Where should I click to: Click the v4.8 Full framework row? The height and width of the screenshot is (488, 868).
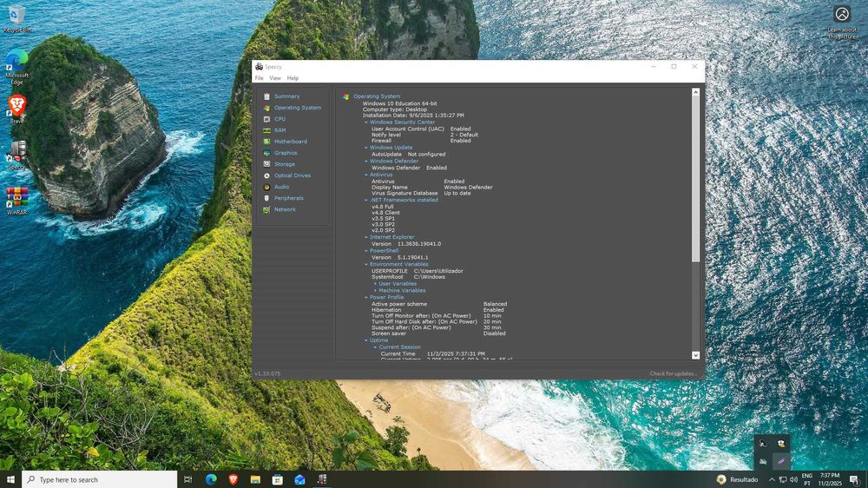(383, 207)
